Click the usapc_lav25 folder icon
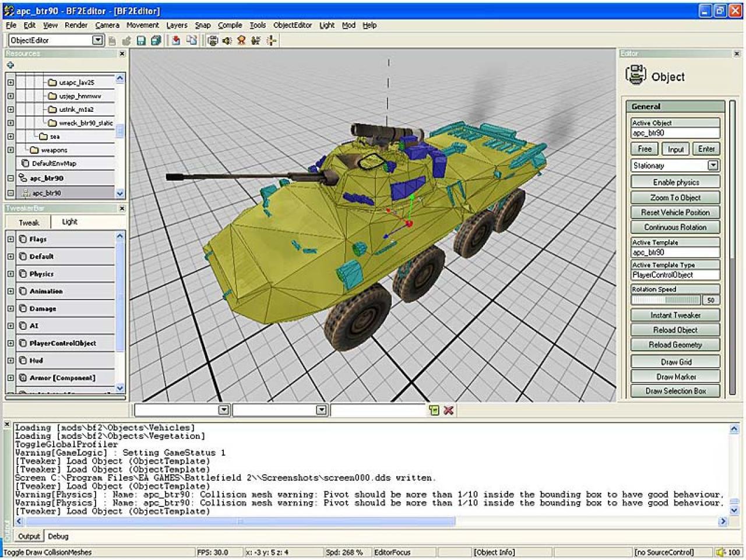 [52, 83]
